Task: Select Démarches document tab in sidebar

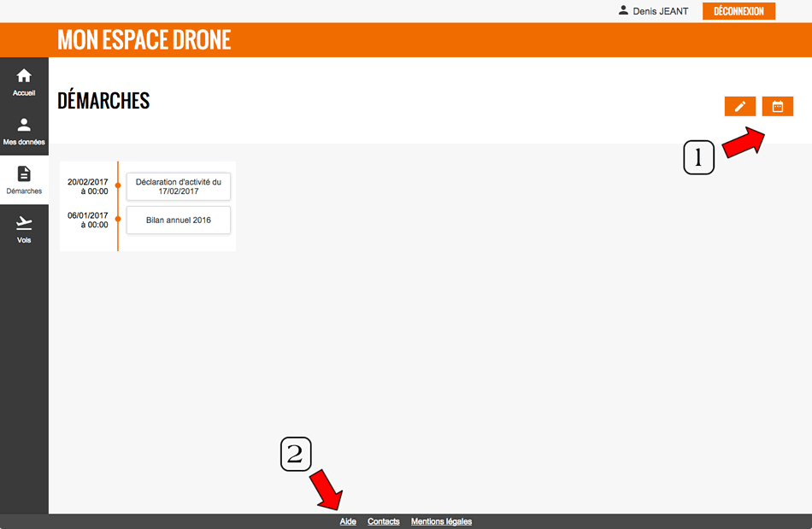Action: (24, 180)
